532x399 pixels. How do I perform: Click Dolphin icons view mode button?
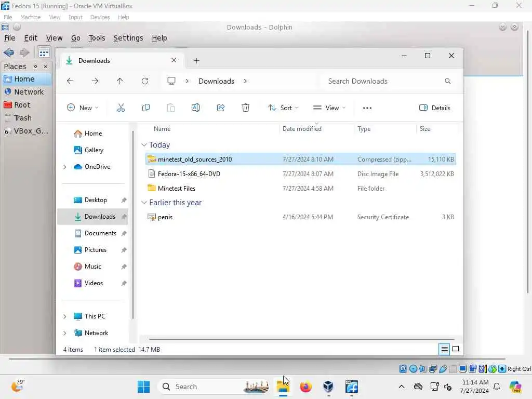[44, 52]
